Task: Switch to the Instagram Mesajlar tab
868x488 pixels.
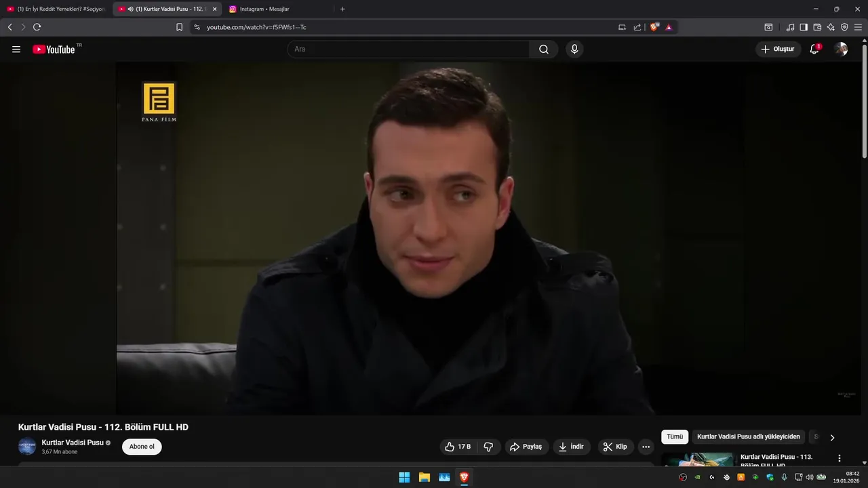Action: 278,9
